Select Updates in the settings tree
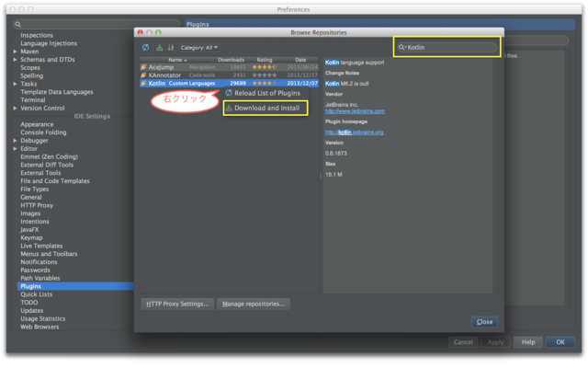The image size is (588, 368). tap(32, 311)
